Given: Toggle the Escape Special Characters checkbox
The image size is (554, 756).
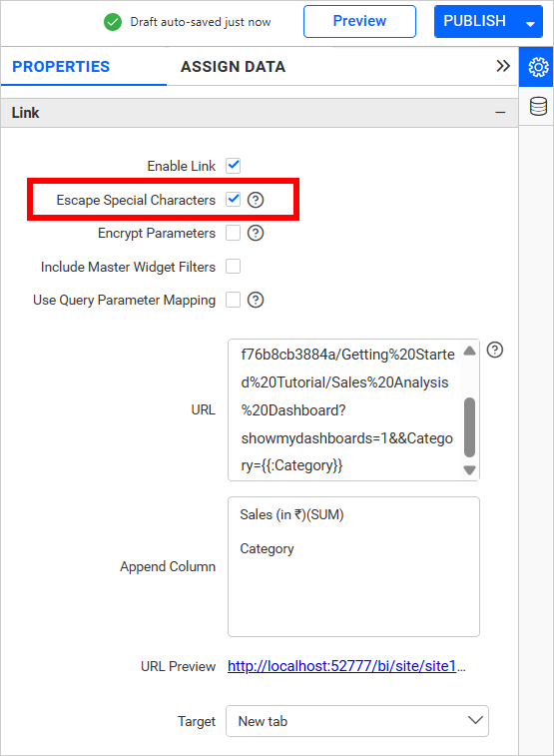Looking at the screenshot, I should [234, 199].
